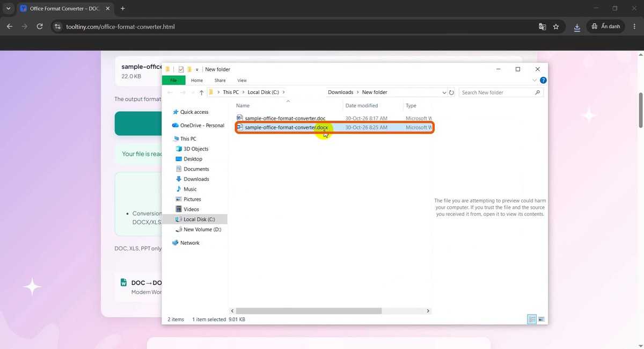Open the Desktop folder icon in sidebar

coord(179,159)
